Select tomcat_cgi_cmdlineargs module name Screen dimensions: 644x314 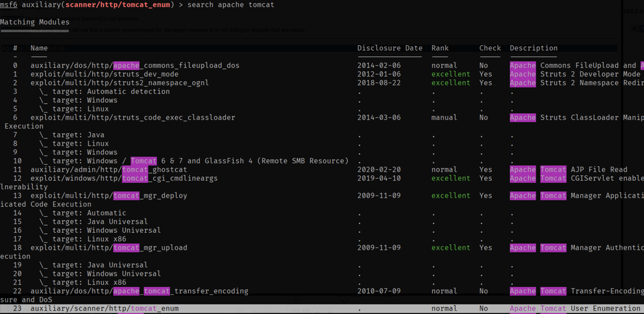tap(124, 178)
